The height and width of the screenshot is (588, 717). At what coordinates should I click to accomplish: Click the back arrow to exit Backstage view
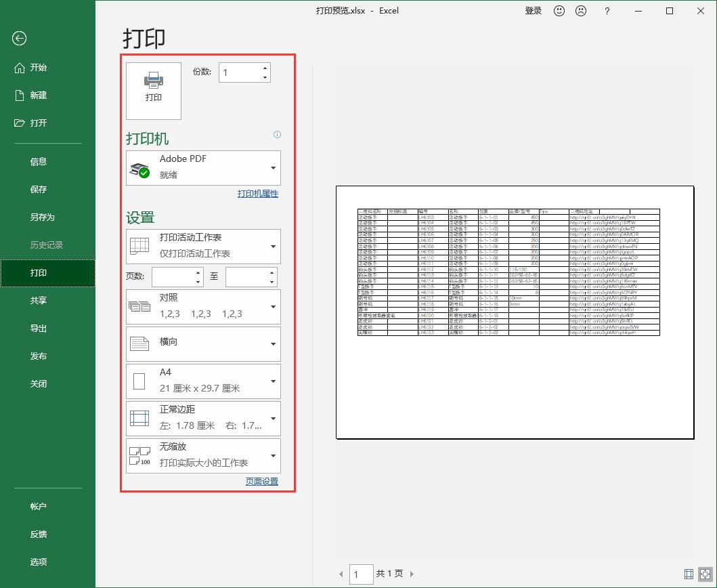pos(18,39)
